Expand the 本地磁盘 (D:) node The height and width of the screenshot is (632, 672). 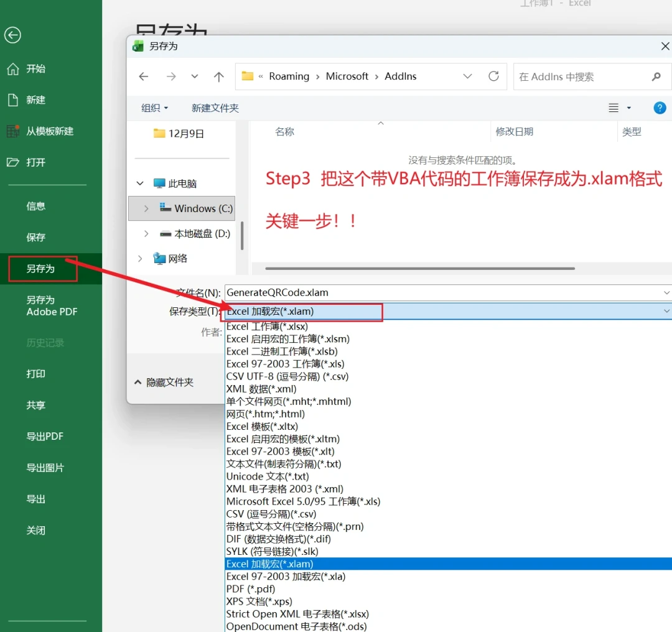pos(146,233)
